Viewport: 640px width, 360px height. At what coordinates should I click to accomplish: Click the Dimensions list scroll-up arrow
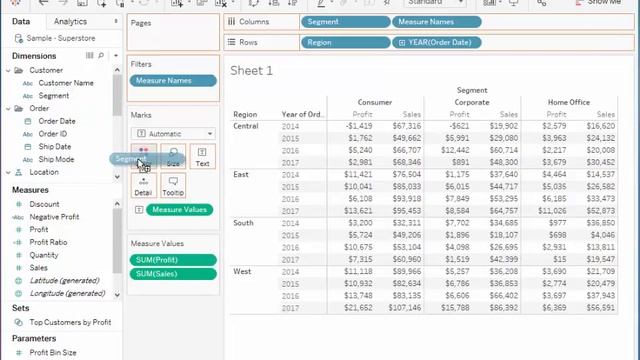117,70
